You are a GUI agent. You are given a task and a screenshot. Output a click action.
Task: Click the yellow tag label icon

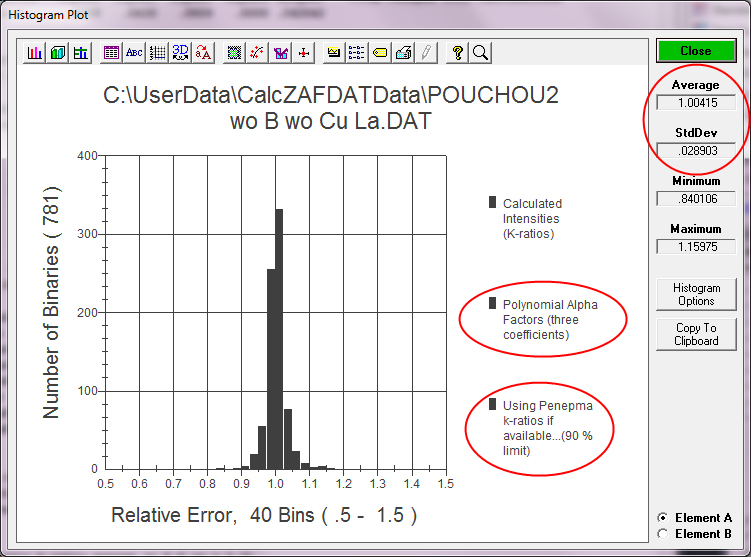[x=381, y=52]
